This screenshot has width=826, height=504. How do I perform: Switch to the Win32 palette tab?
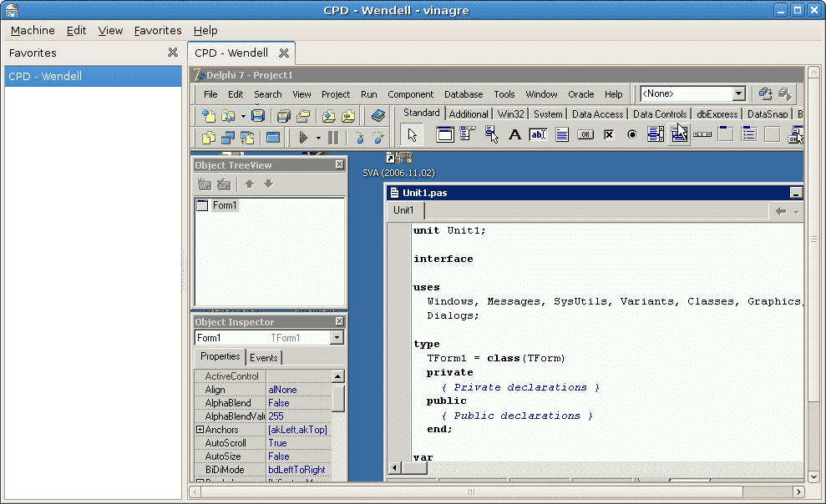511,113
